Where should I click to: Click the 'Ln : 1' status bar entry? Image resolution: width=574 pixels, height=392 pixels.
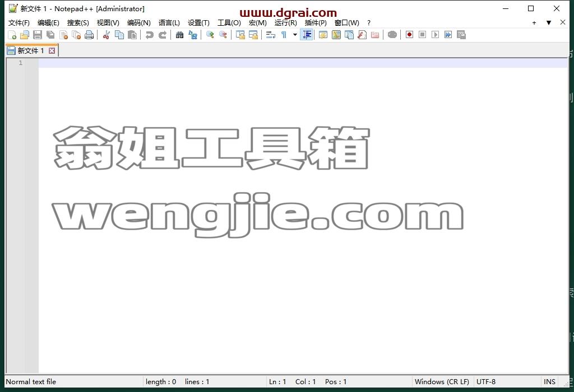pyautogui.click(x=277, y=381)
